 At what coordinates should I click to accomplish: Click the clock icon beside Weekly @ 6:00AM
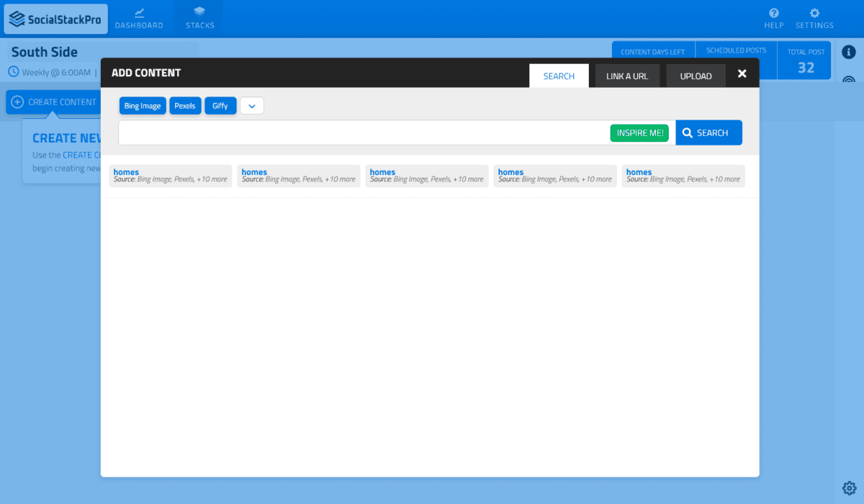coord(14,72)
